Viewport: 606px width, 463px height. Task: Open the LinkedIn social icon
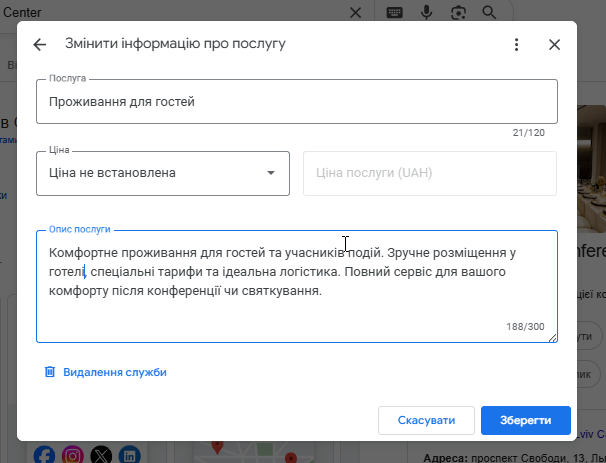click(129, 455)
